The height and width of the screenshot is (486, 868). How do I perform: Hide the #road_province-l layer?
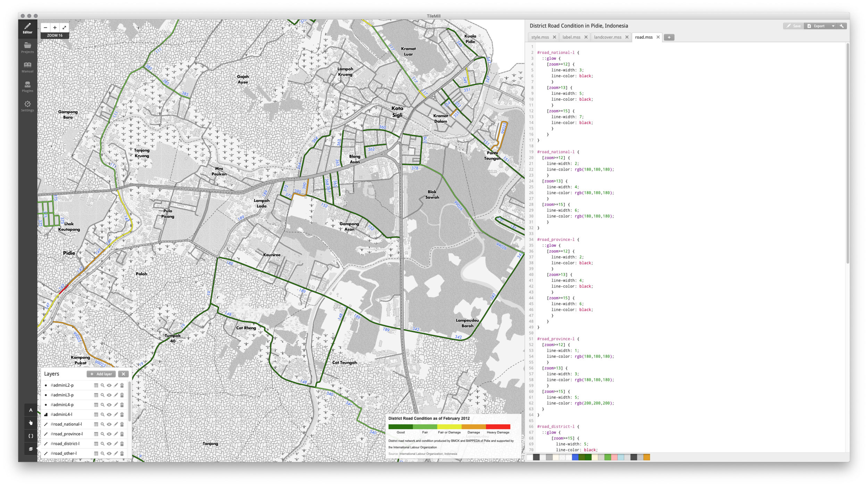109,434
